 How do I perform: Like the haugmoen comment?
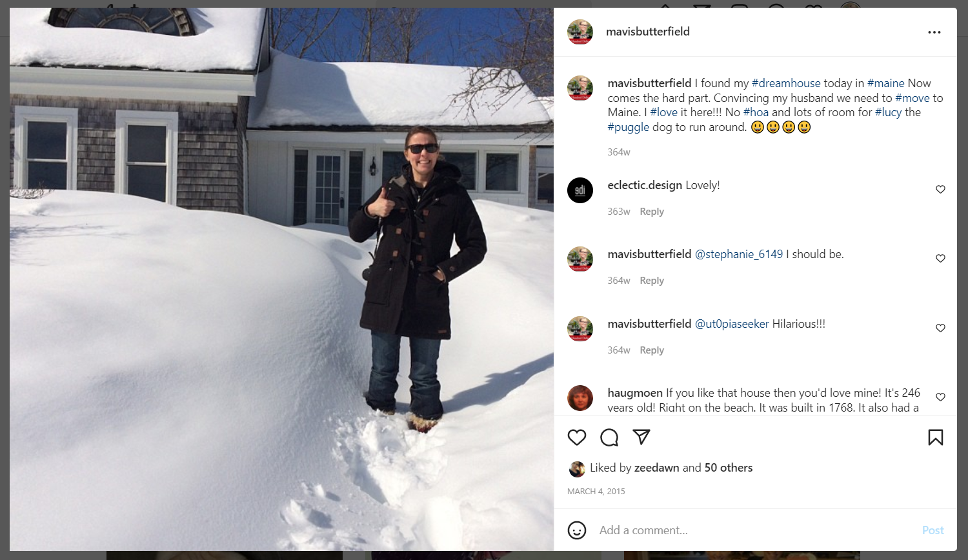click(940, 397)
